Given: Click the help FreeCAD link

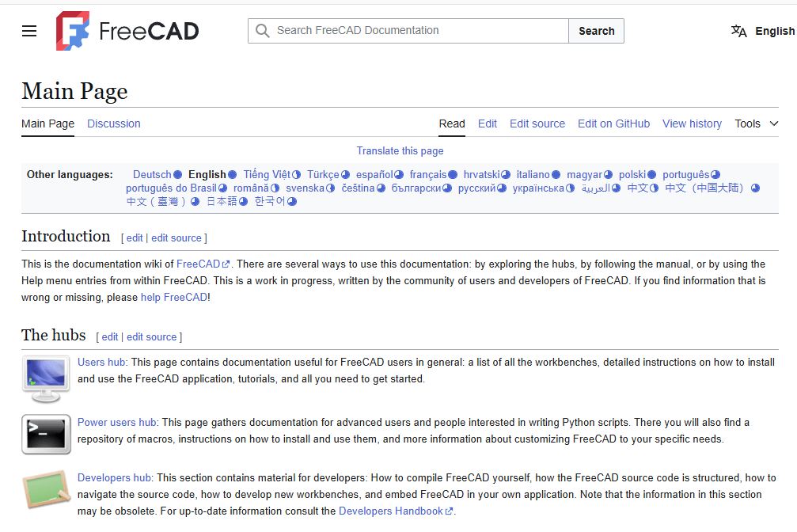Looking at the screenshot, I should coord(174,297).
